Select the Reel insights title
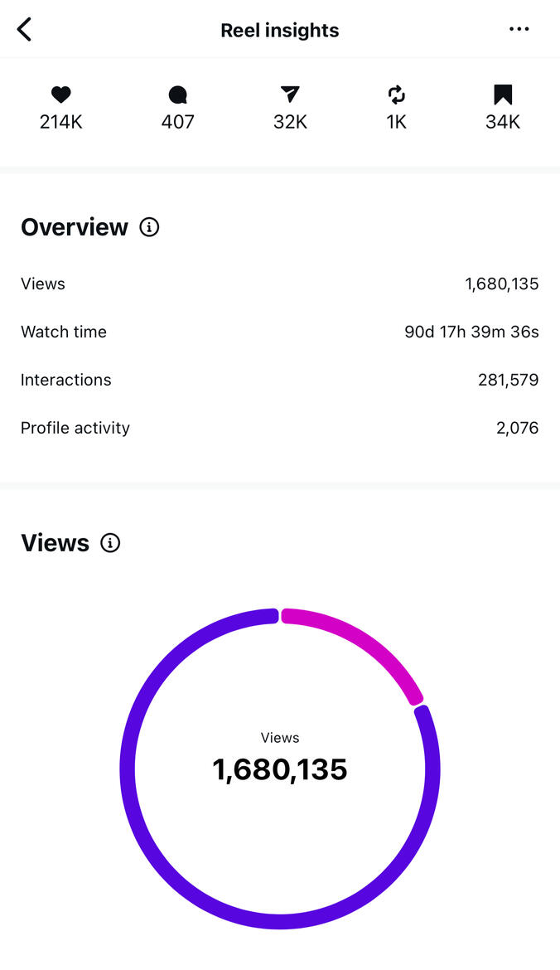 click(279, 30)
